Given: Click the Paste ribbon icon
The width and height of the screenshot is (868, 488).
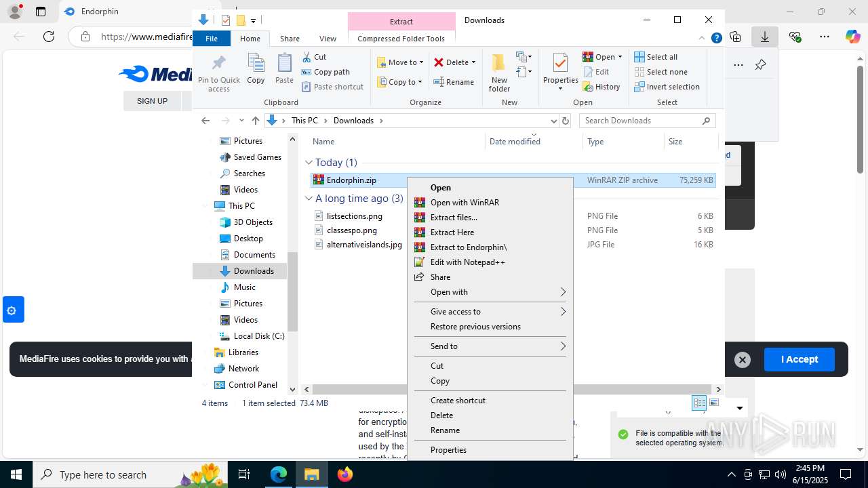Looking at the screenshot, I should (x=284, y=69).
